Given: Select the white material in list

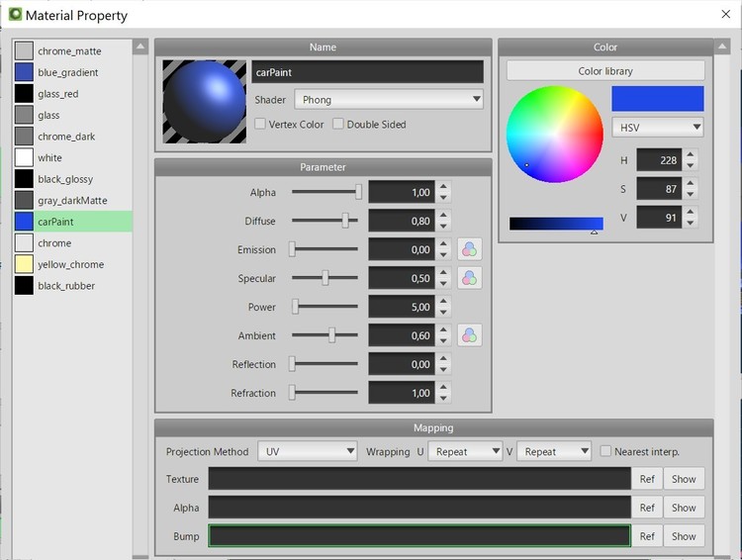Looking at the screenshot, I should (73, 157).
